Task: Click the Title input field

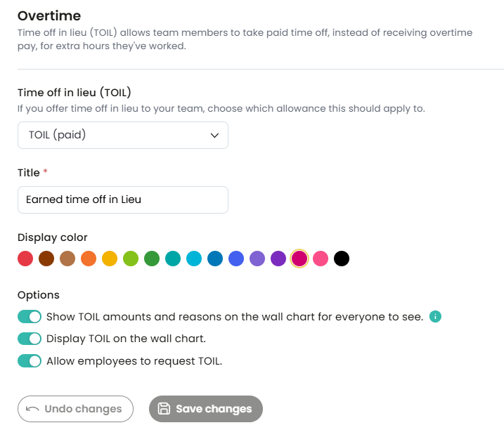Action: (x=123, y=200)
